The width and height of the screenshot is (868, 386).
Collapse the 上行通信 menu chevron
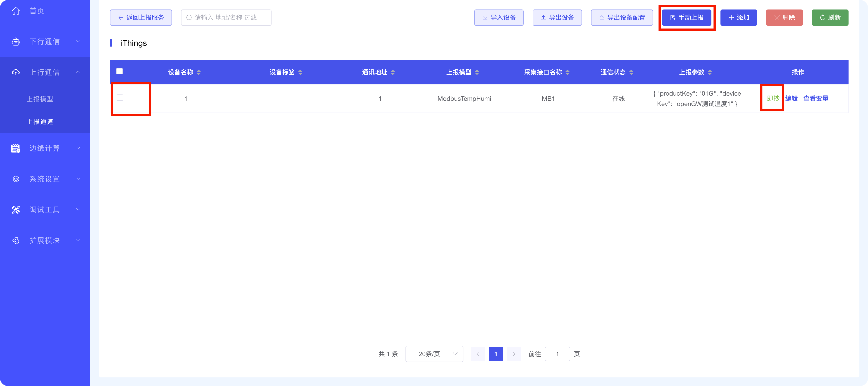[x=78, y=72]
